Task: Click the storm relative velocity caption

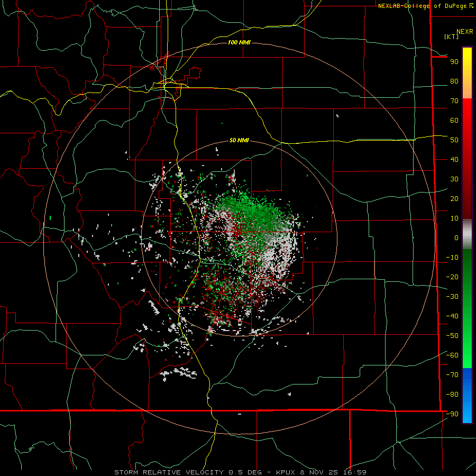Action: coord(241,472)
